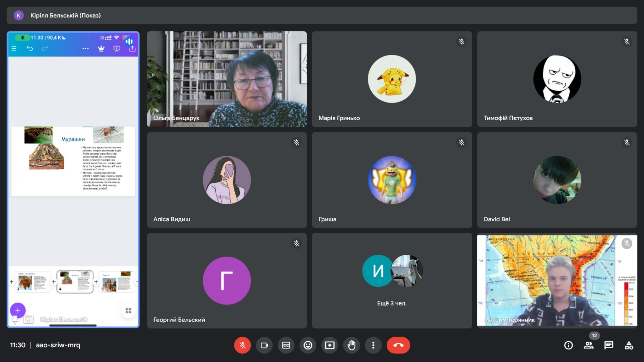Click Максим Терянник video tile

click(x=557, y=281)
